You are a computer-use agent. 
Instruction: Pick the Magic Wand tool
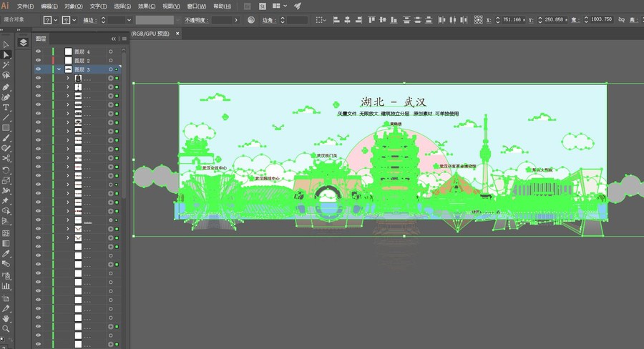click(6, 65)
